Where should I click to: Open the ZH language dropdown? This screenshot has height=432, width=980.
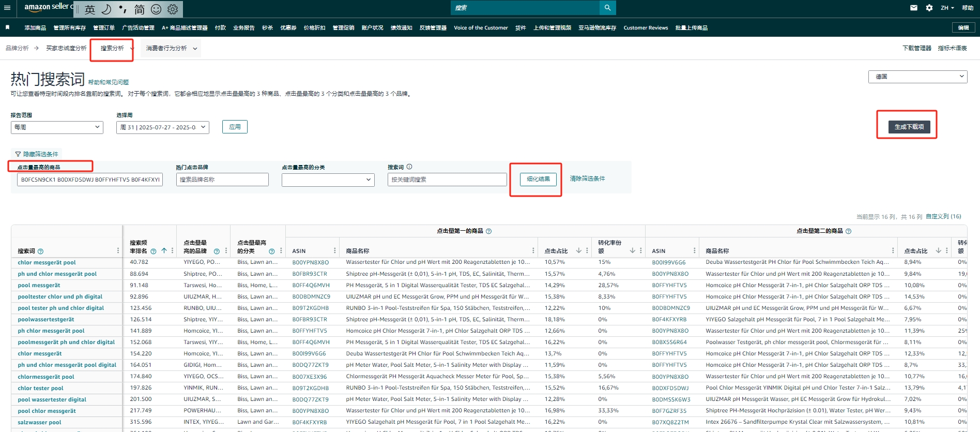click(947, 8)
